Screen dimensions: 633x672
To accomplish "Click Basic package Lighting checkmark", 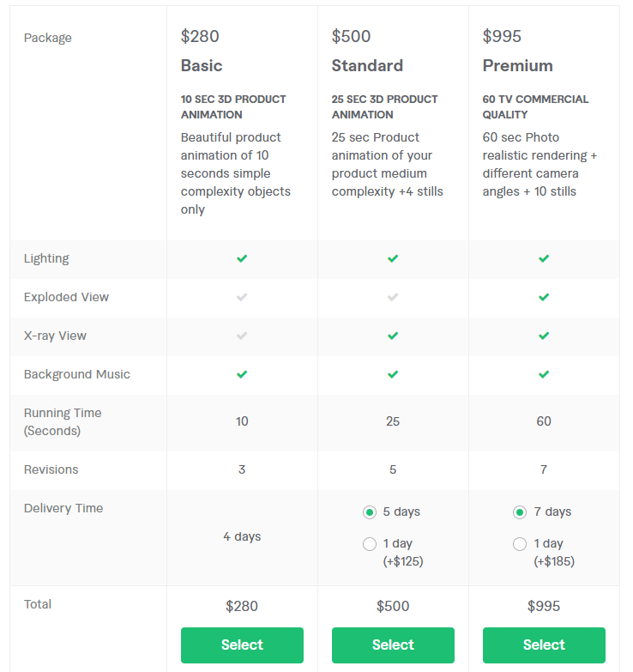I will (x=242, y=258).
